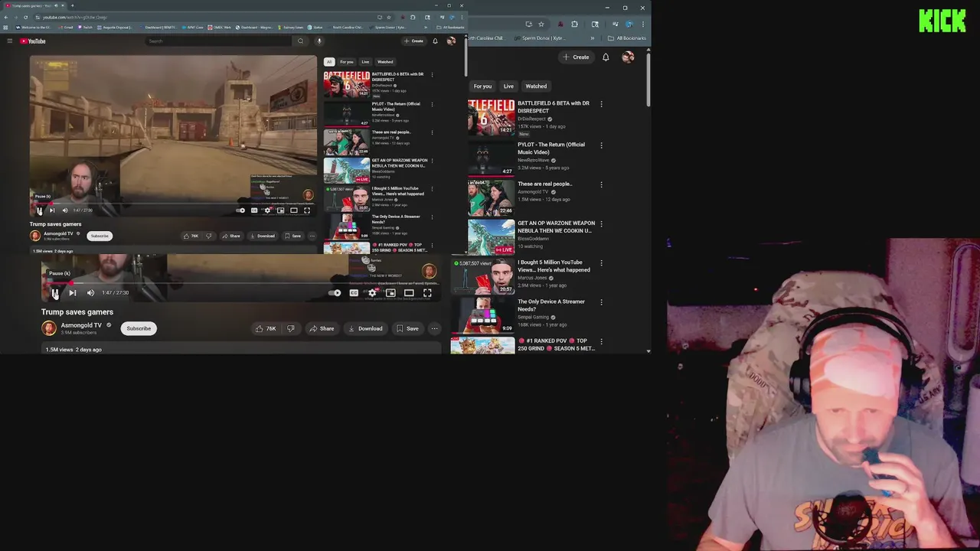This screenshot has height=551, width=980.
Task: Pause the video in the small window player
Action: click(40, 210)
